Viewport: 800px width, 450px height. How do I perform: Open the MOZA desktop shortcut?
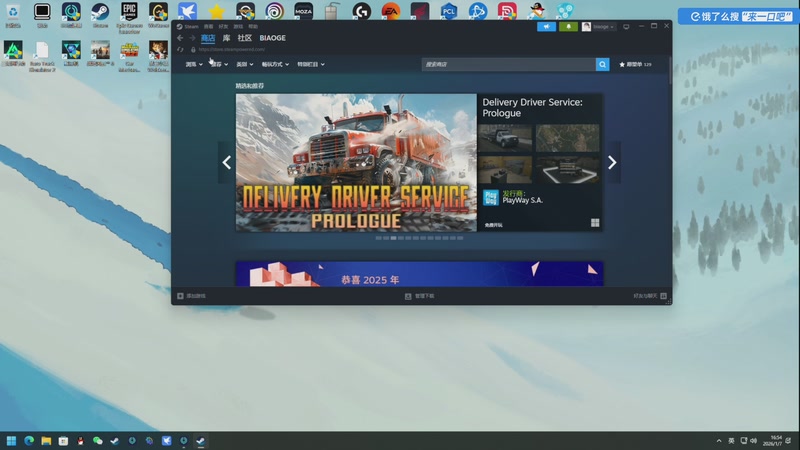(x=303, y=11)
